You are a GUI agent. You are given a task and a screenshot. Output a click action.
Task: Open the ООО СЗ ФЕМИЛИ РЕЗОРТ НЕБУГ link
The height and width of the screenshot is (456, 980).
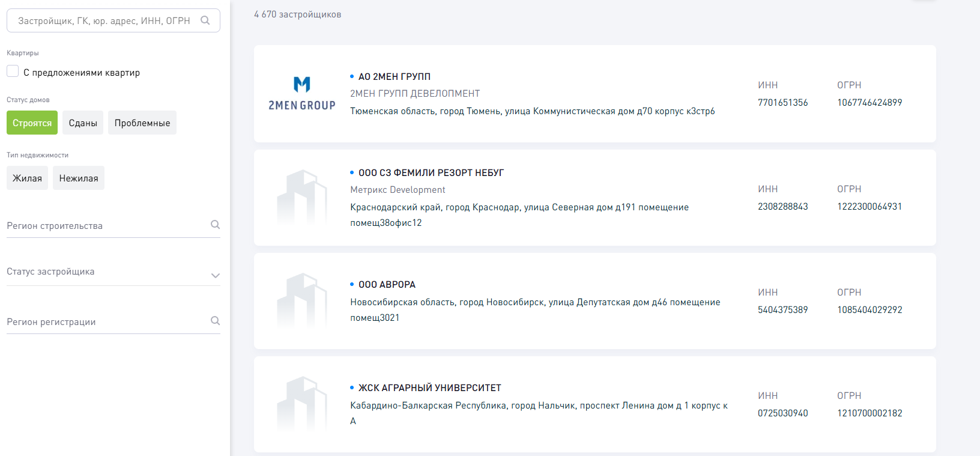[x=431, y=173]
